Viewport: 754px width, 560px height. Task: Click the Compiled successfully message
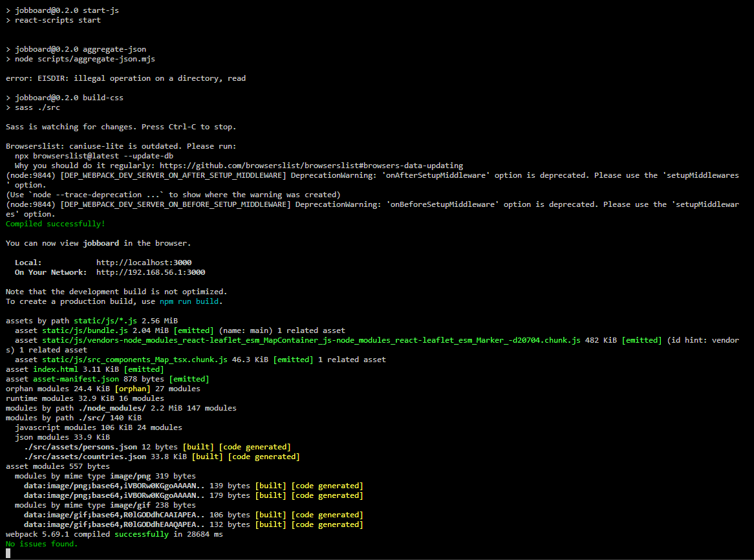click(54, 223)
